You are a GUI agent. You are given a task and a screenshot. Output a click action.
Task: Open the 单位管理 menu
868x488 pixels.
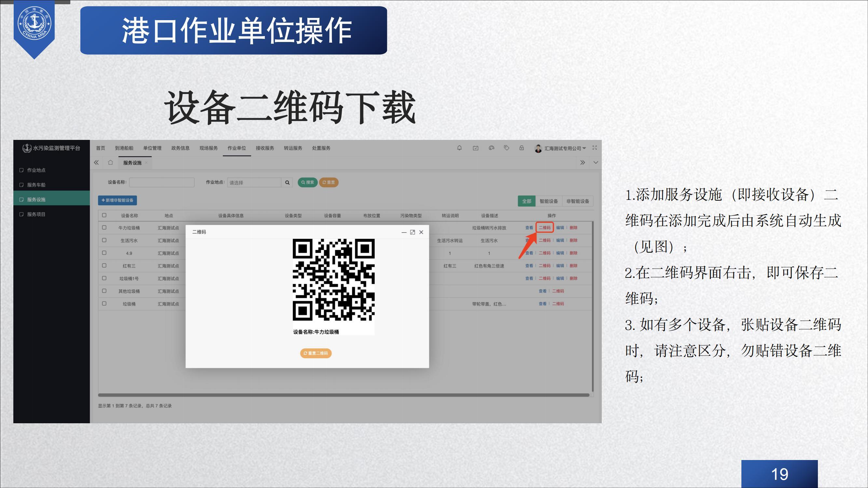(152, 148)
